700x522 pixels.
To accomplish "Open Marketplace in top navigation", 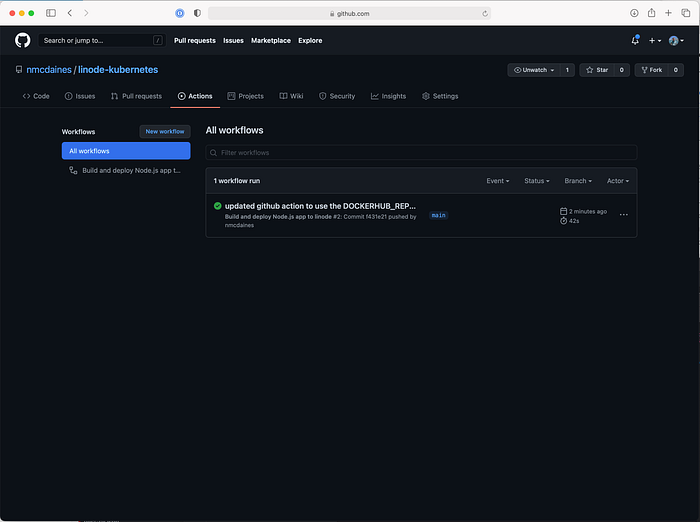I will pos(271,41).
